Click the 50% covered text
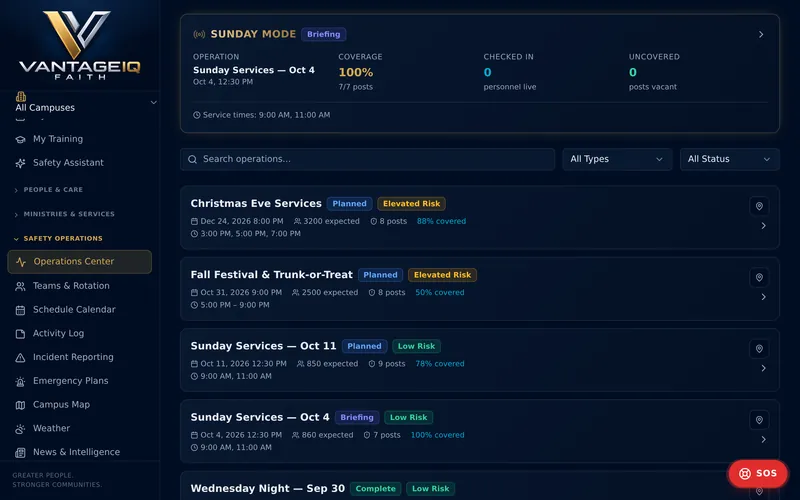The width and height of the screenshot is (800, 500). click(440, 293)
